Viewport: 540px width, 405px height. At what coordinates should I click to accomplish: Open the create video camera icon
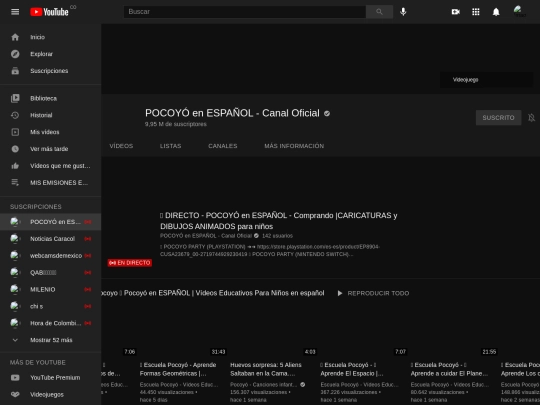coord(455,12)
